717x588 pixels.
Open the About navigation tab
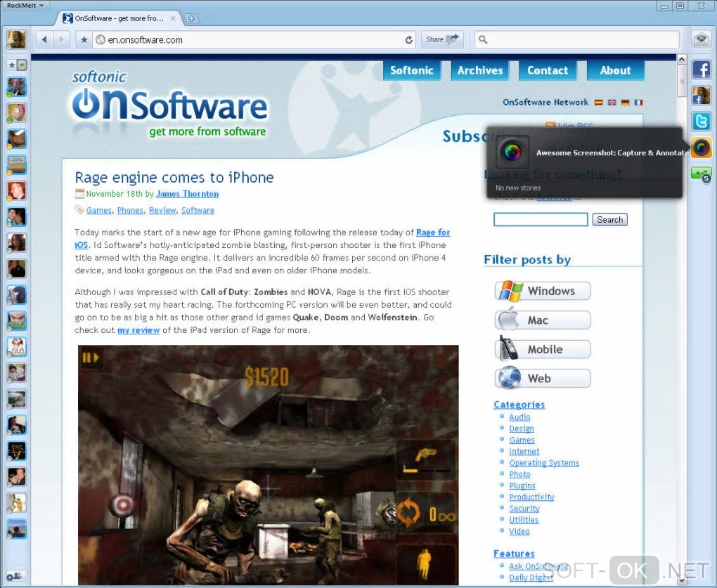click(616, 70)
